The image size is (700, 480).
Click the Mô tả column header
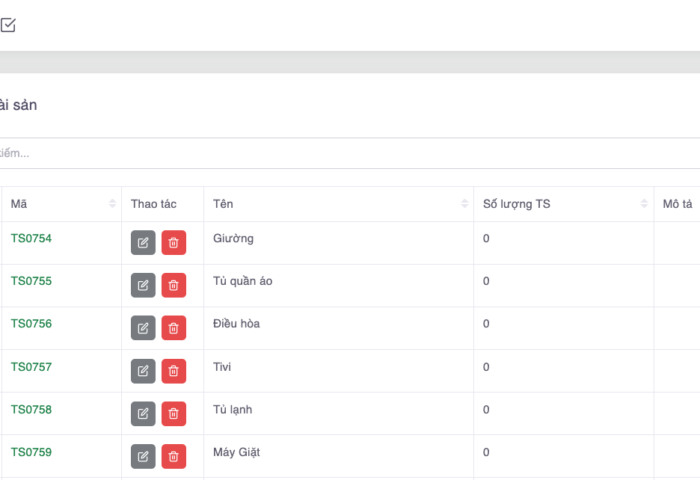tap(677, 204)
